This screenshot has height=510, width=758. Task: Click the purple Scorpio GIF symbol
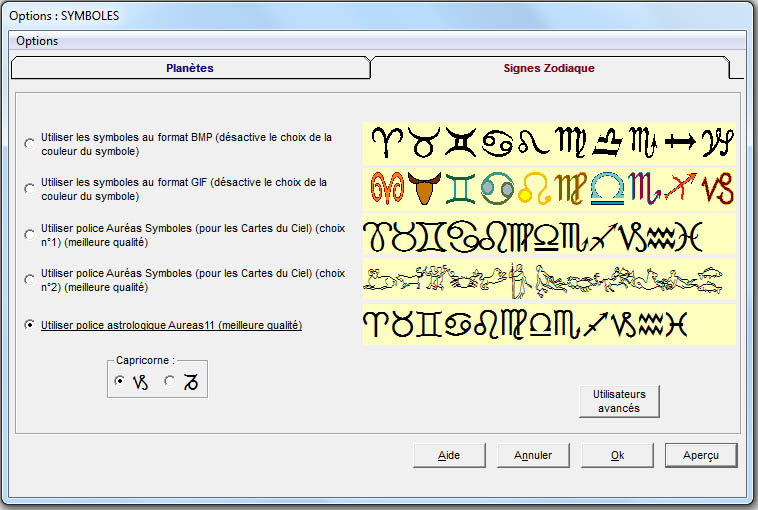[644, 189]
